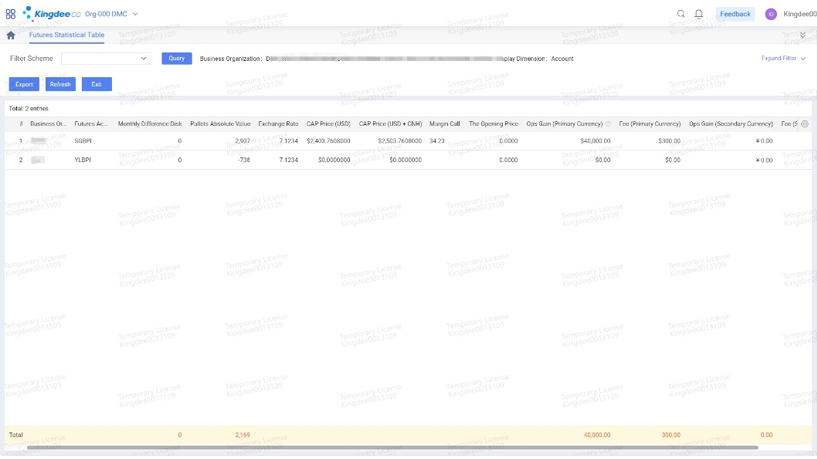Click the user avatar icon
The height and width of the screenshot is (459, 817).
pyautogui.click(x=771, y=14)
